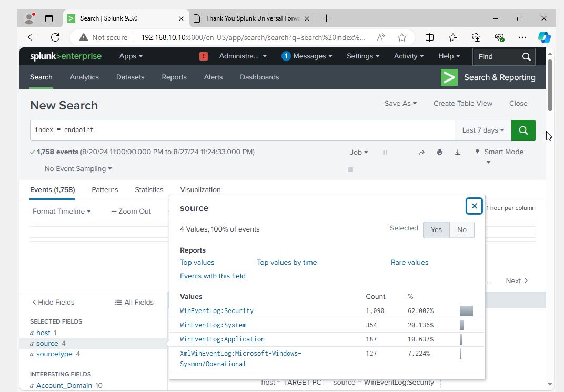Go to Dashboards in navigation bar
This screenshot has width=564, height=392.
[259, 77]
